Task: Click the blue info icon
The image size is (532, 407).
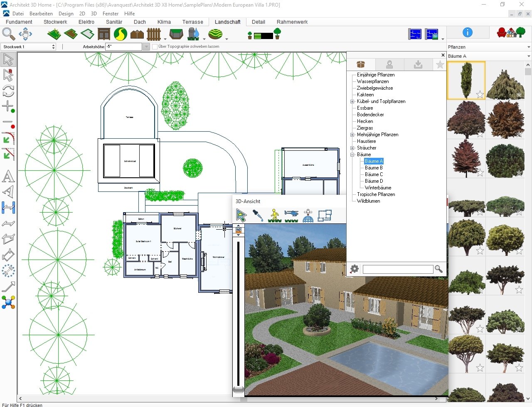Action: [467, 32]
